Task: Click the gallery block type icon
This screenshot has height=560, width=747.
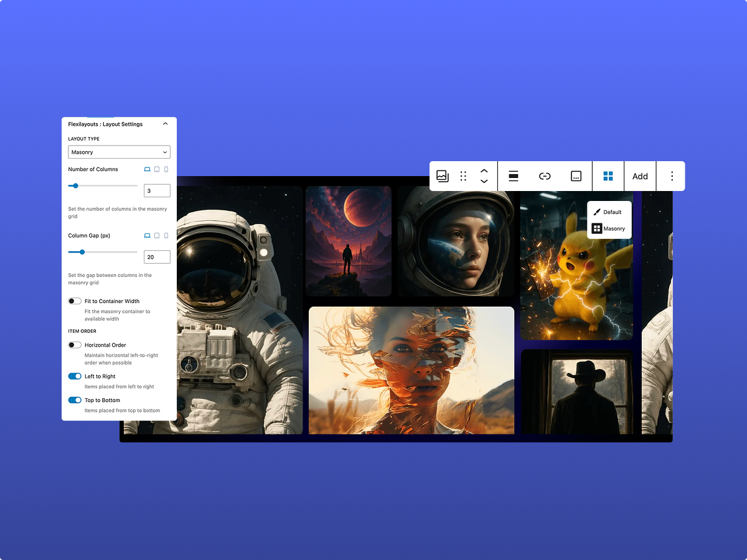Action: (x=443, y=176)
